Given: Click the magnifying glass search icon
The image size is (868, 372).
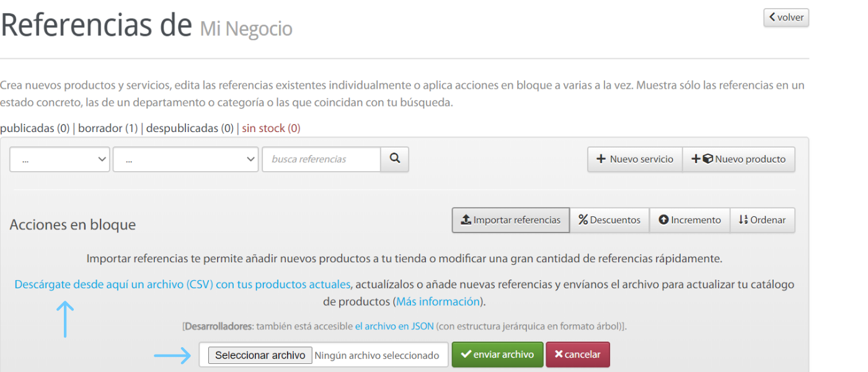Looking at the screenshot, I should [395, 159].
